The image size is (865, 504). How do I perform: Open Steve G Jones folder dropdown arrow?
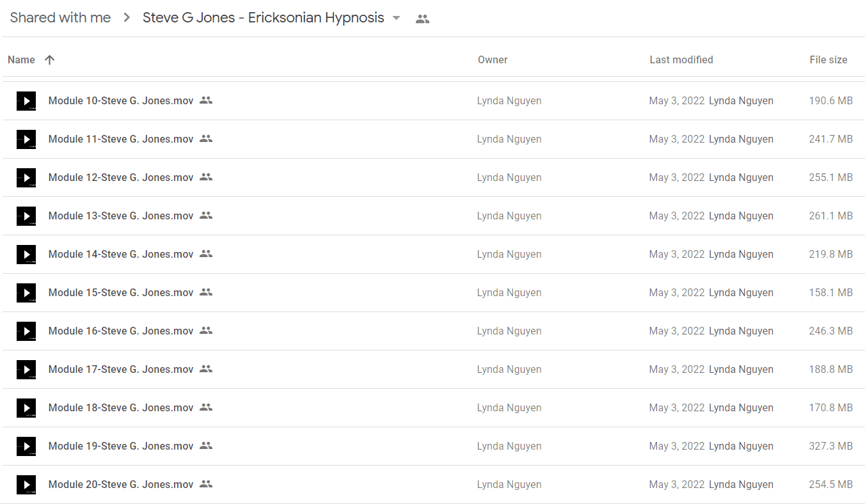pyautogui.click(x=396, y=18)
